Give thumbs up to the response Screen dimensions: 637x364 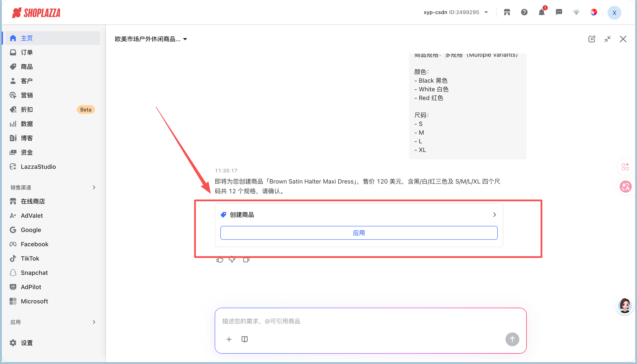pos(220,260)
